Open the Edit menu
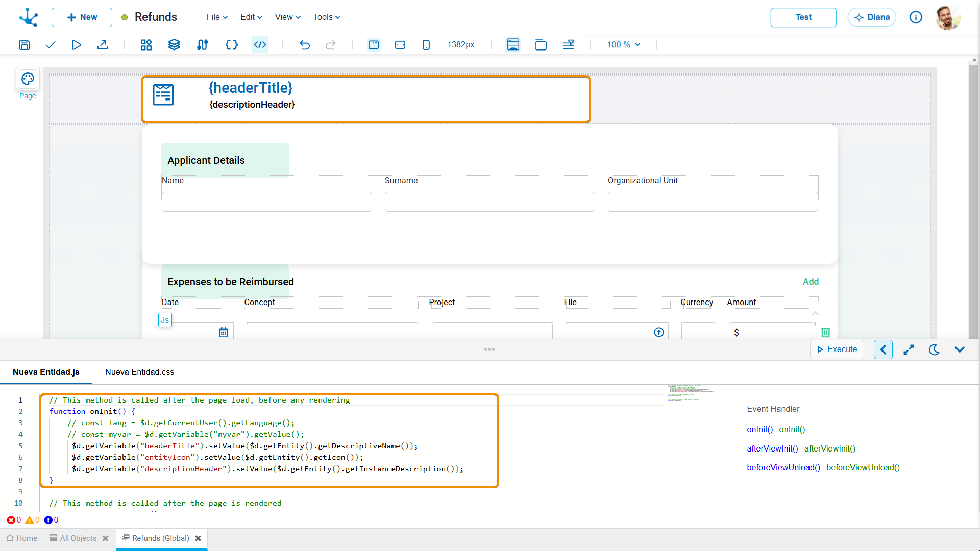The width and height of the screenshot is (980, 551). pyautogui.click(x=251, y=17)
